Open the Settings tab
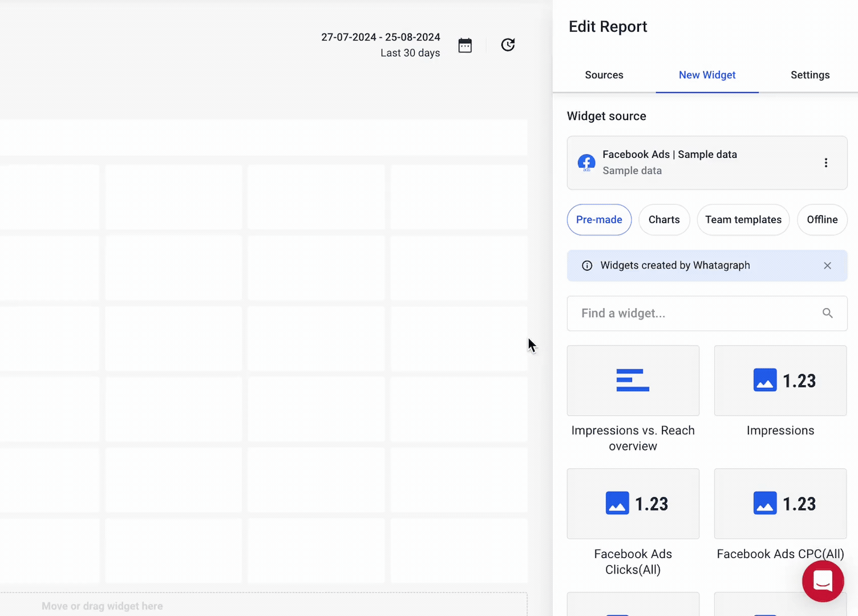858x616 pixels. pyautogui.click(x=810, y=75)
